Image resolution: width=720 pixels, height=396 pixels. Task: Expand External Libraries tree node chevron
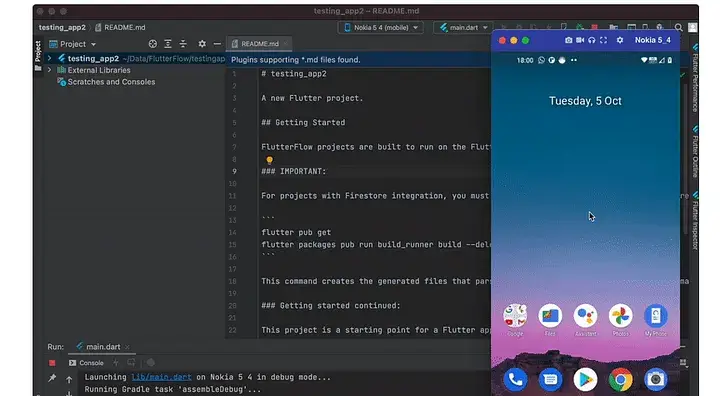point(50,70)
